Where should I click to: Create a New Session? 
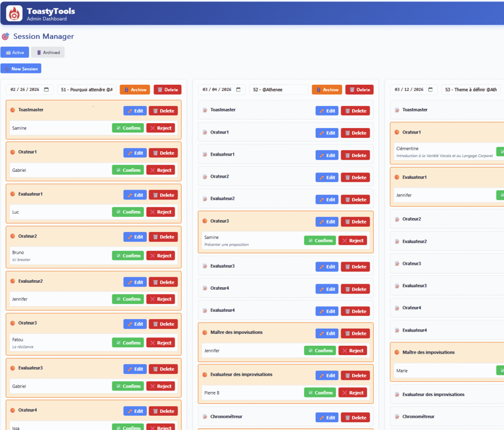pyautogui.click(x=21, y=68)
